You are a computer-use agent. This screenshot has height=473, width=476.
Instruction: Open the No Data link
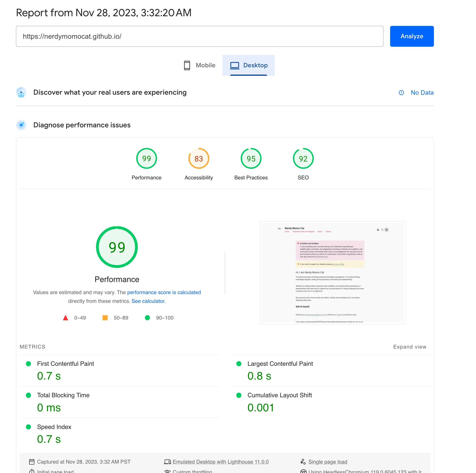pyautogui.click(x=422, y=92)
